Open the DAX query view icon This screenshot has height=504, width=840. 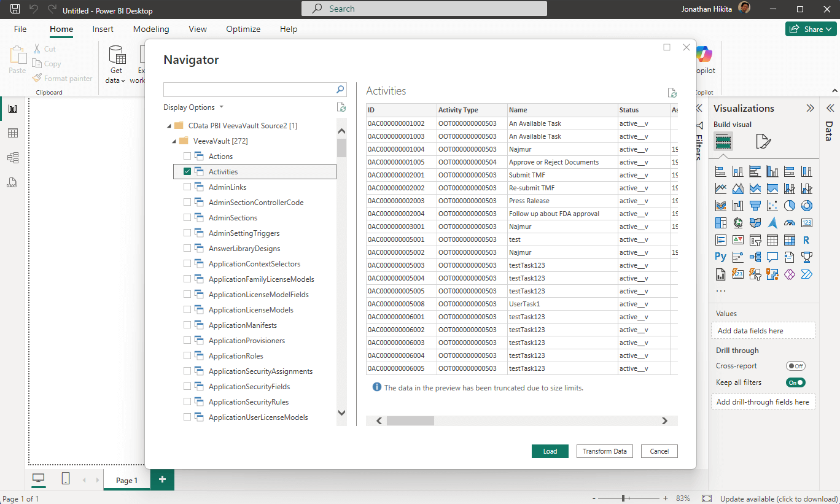[13, 182]
